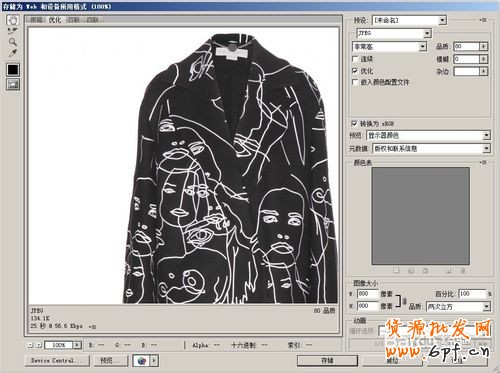The width and height of the screenshot is (500, 373).
Task: Click the zoom out minus icon
Action: click(x=30, y=345)
